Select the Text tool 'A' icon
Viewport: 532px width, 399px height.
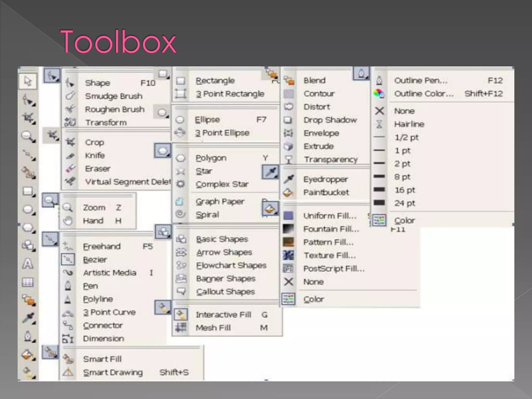pos(28,264)
